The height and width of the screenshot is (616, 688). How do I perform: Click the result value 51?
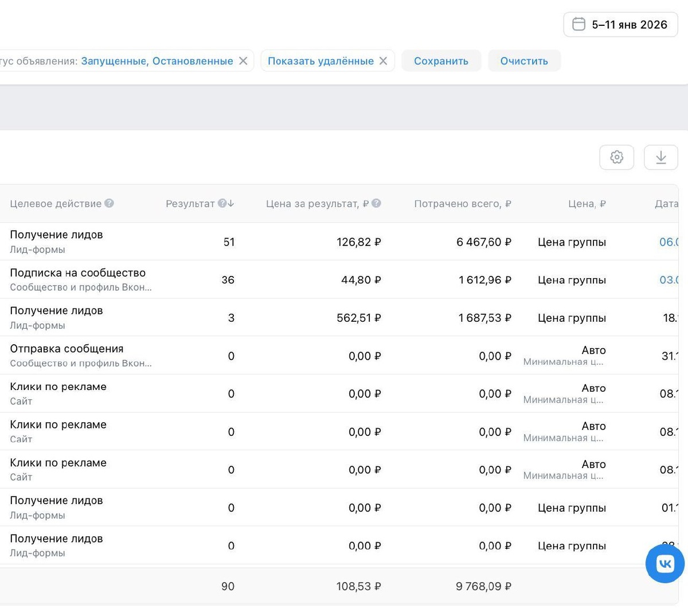point(229,242)
